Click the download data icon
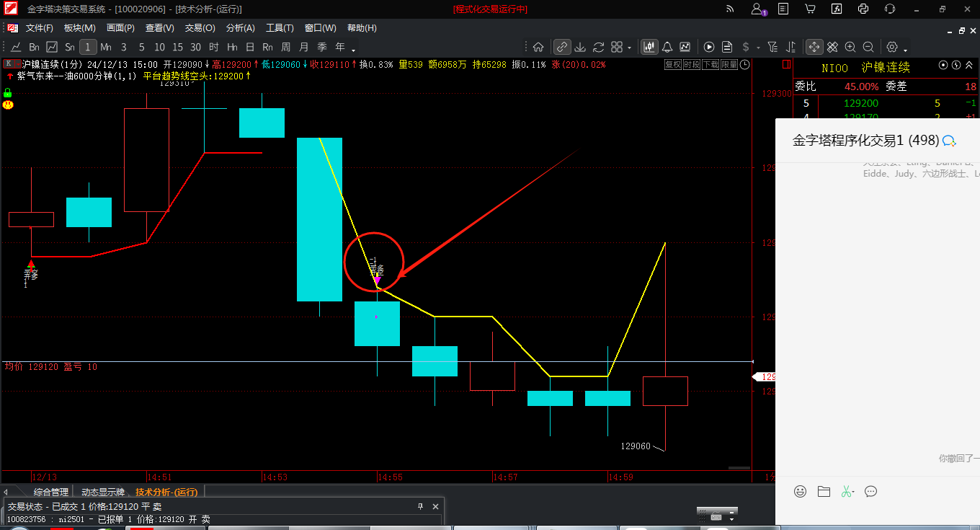 (580, 47)
